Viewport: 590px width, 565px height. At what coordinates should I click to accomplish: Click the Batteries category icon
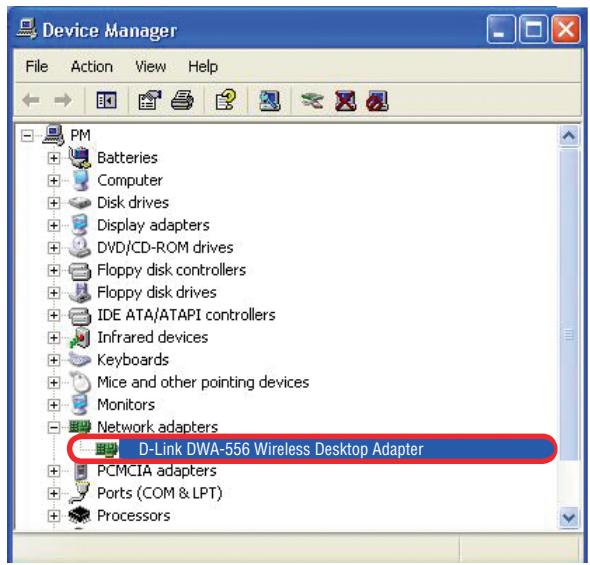[79, 157]
